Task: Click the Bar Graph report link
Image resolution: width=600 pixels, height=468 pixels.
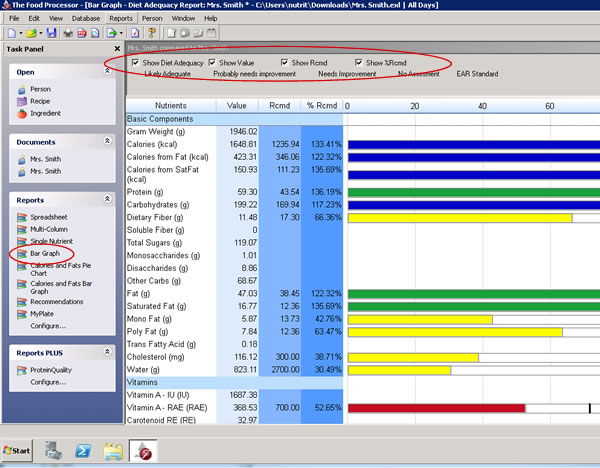Action: click(44, 254)
